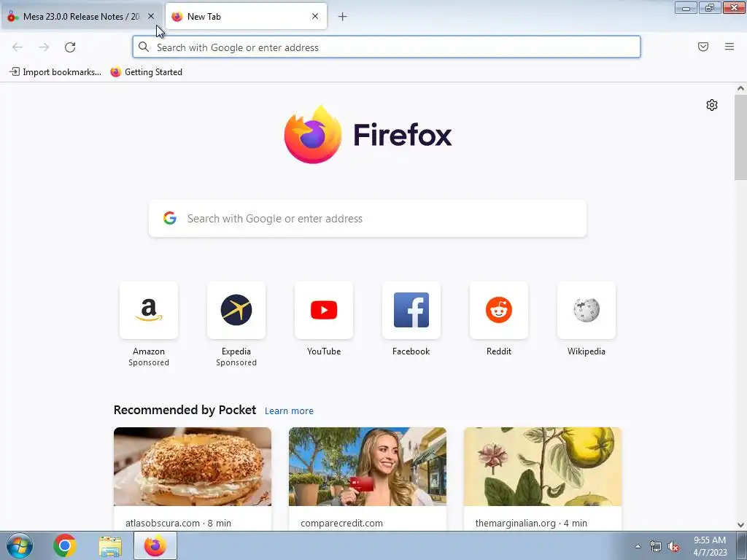The height and width of the screenshot is (560, 747).
Task: Click the atlasobscura.com · 8 min text
Action: 178,523
